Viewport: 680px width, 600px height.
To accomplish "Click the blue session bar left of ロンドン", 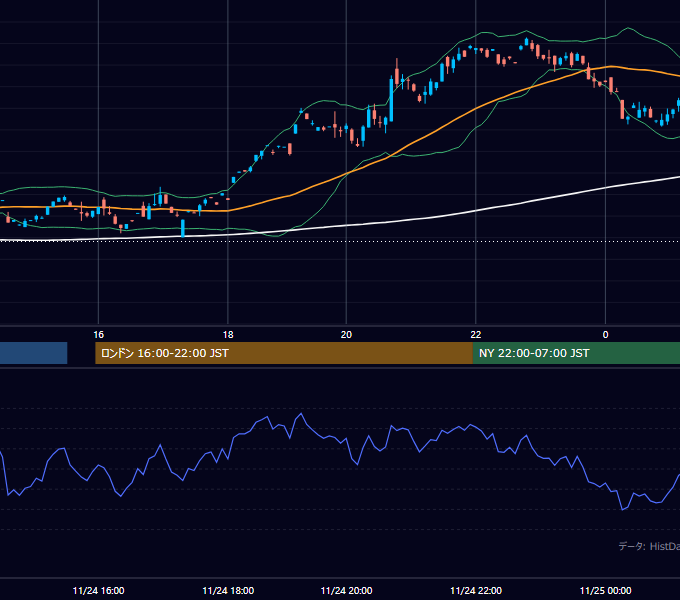I will [33, 353].
